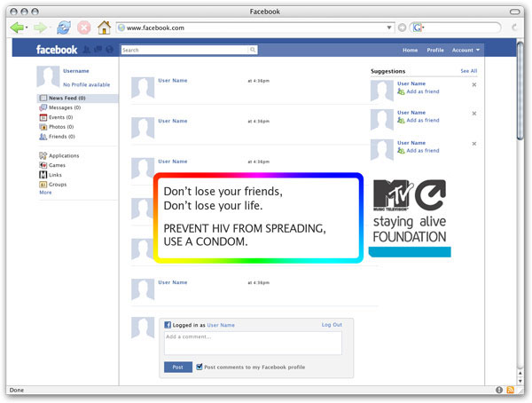Open friend requests icon in Facebook header
Image resolution: width=532 pixels, height=403 pixels.
click(x=87, y=50)
